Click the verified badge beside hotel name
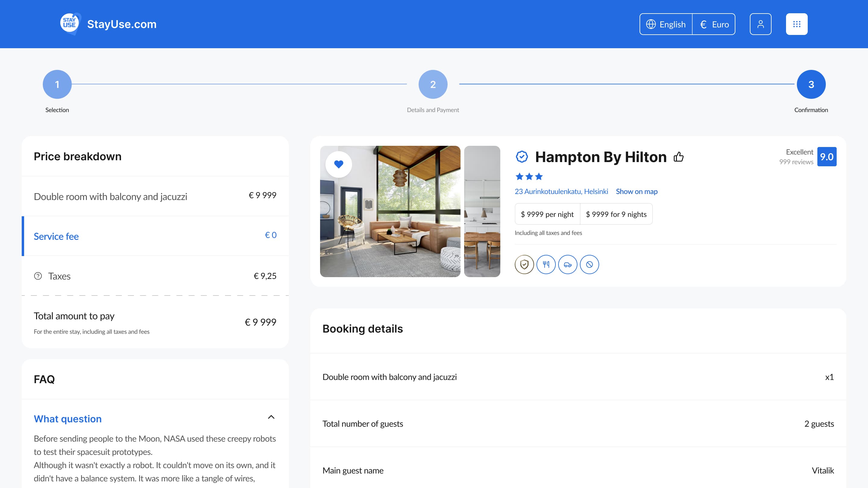This screenshot has width=868, height=488. click(522, 157)
